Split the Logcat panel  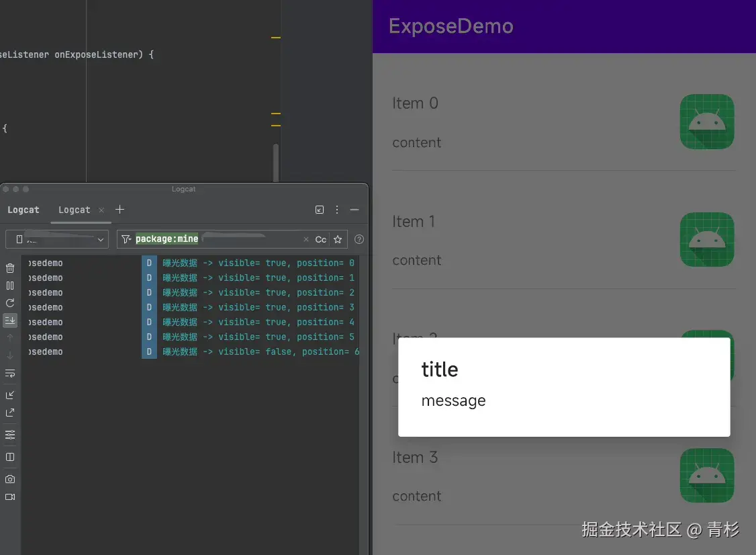click(x=10, y=457)
